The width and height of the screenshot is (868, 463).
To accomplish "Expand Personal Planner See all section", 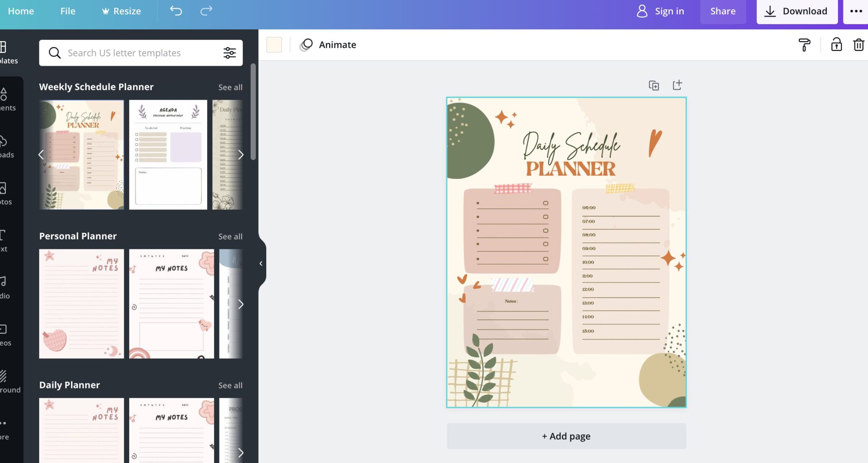I will tap(230, 236).
